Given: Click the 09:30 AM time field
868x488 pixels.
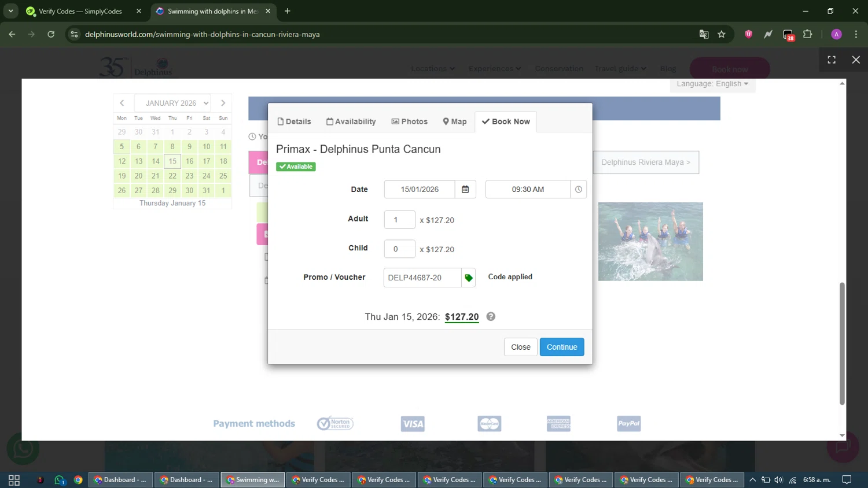Looking at the screenshot, I should (x=528, y=189).
